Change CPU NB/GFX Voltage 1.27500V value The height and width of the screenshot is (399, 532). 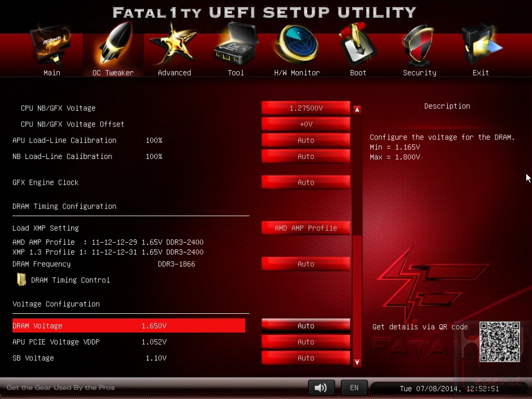305,108
